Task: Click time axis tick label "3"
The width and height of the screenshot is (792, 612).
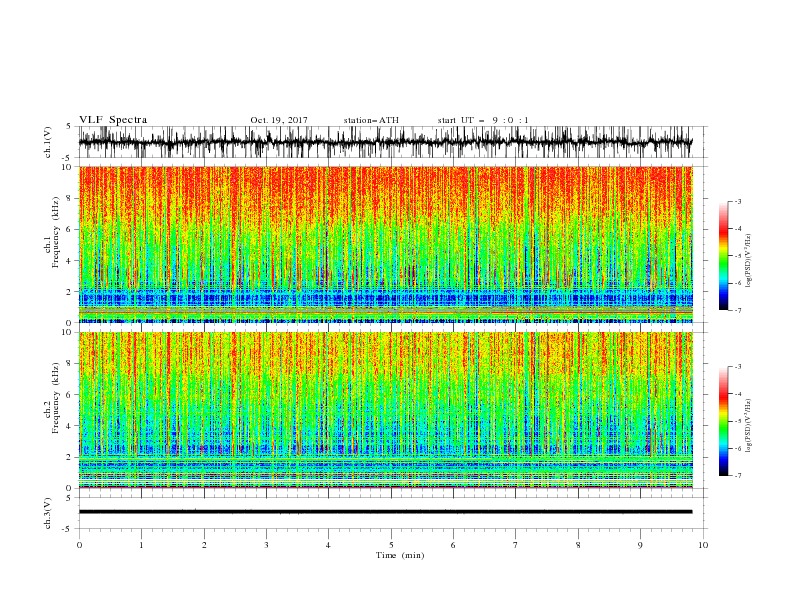Action: click(267, 545)
